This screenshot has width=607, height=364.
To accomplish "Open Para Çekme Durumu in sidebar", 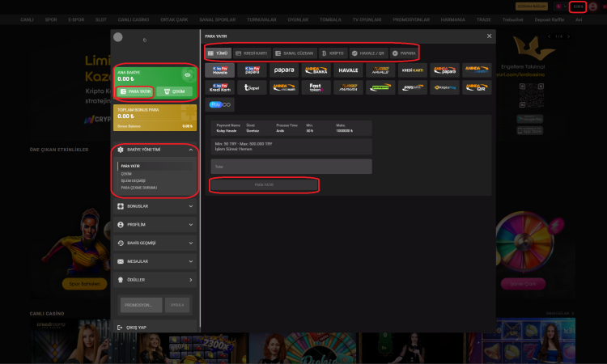I will 139,188.
